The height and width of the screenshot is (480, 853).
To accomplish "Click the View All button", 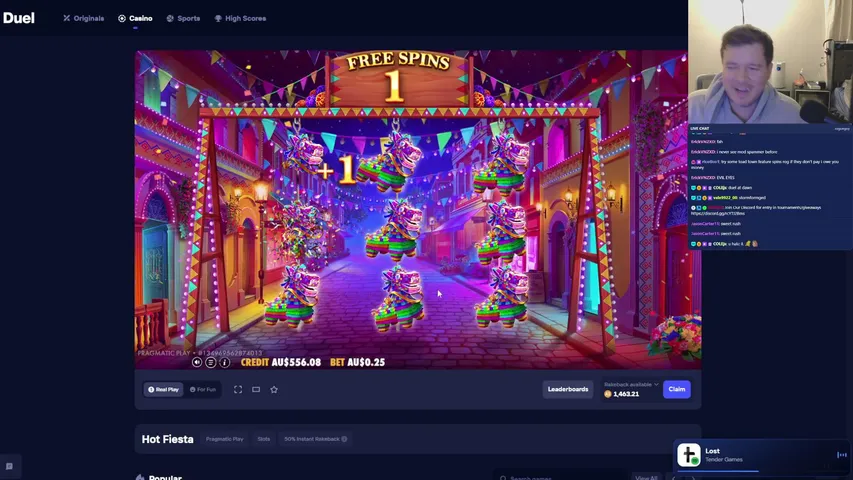I will [x=646, y=477].
